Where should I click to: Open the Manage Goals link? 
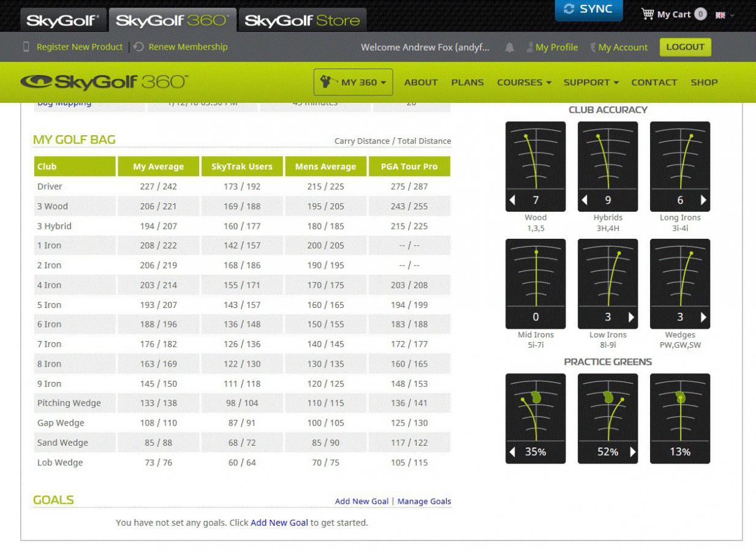pyautogui.click(x=424, y=501)
